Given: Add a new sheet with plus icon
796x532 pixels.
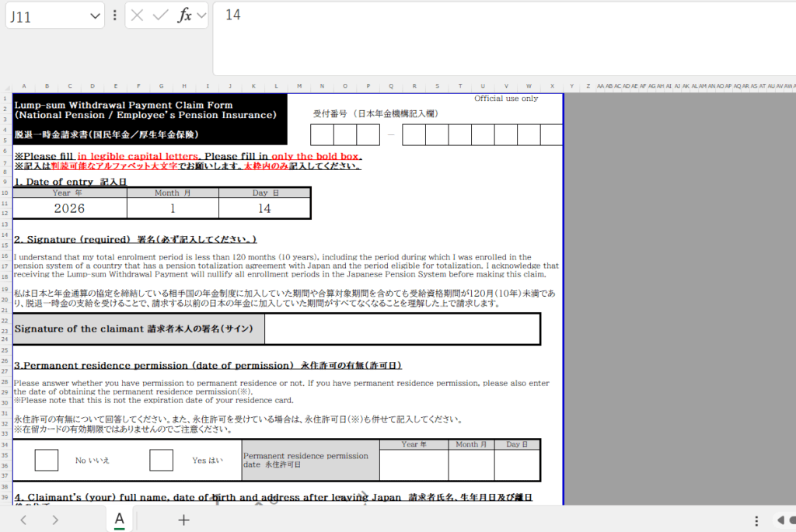Looking at the screenshot, I should pyautogui.click(x=183, y=520).
